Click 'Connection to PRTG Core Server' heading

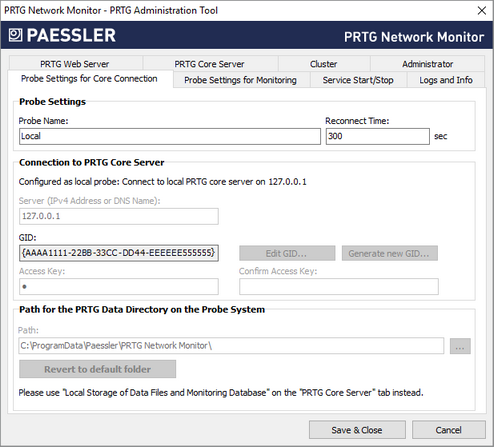(92, 162)
